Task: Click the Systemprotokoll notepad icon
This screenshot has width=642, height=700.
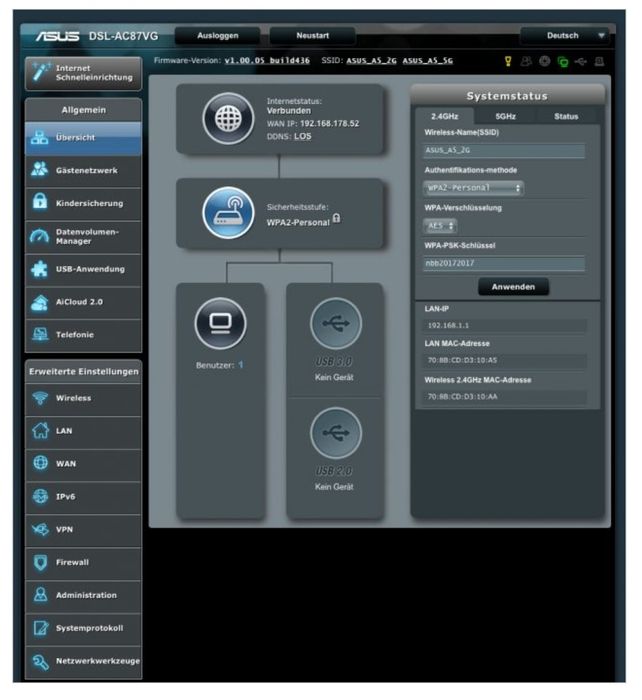Action: point(41,628)
